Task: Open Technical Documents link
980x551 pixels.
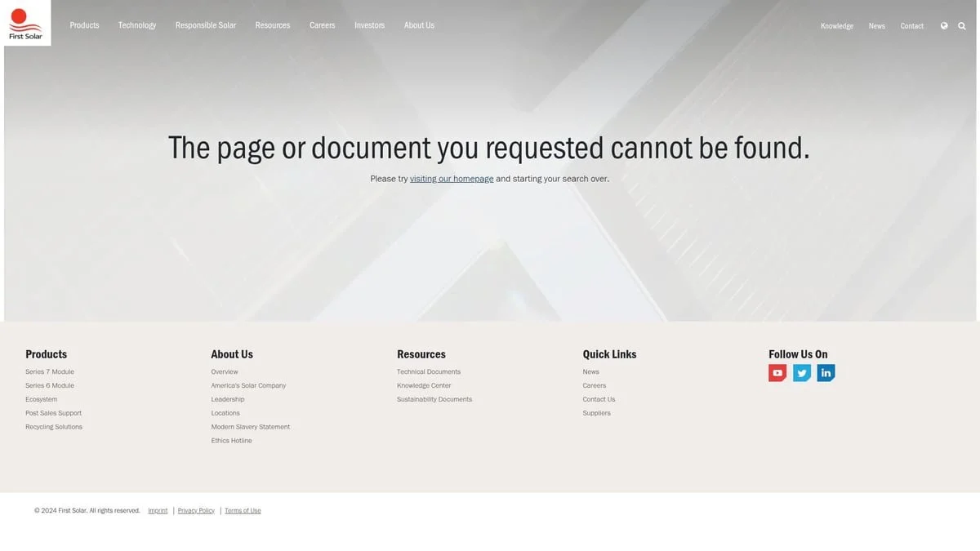Action: [x=429, y=372]
